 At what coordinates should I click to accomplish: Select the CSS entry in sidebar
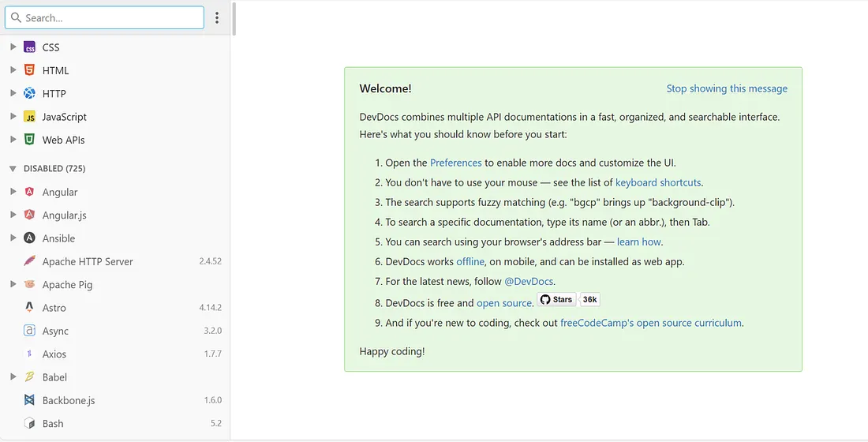115,47
